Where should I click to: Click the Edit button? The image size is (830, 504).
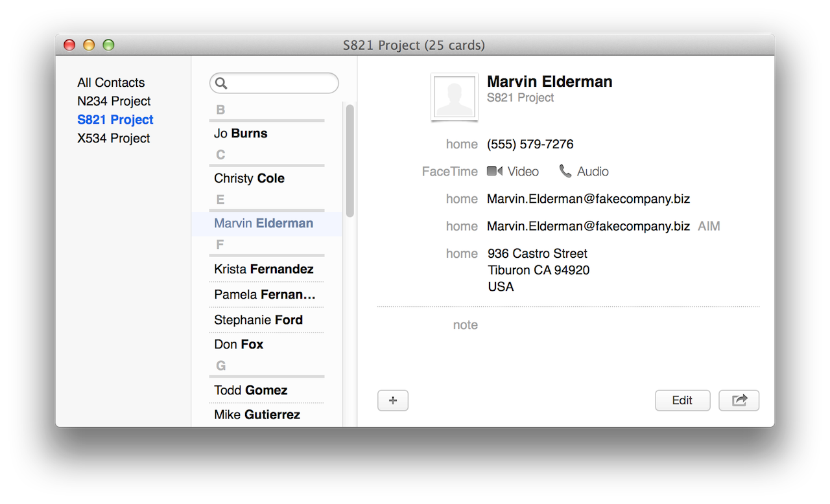(683, 400)
